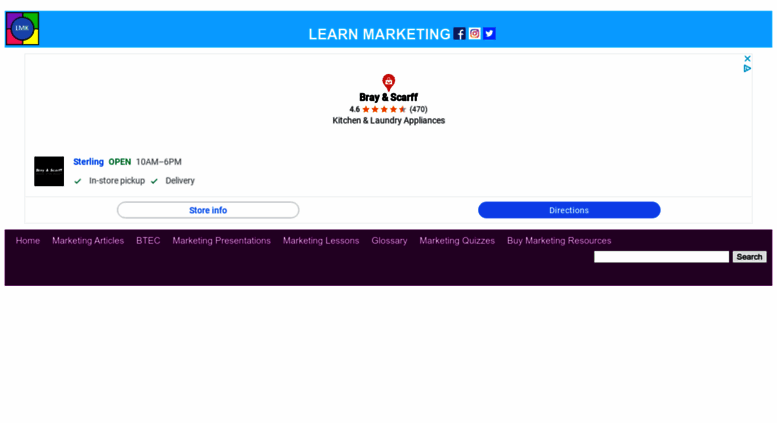Click the Directions button
777x423 pixels.
[x=569, y=210]
